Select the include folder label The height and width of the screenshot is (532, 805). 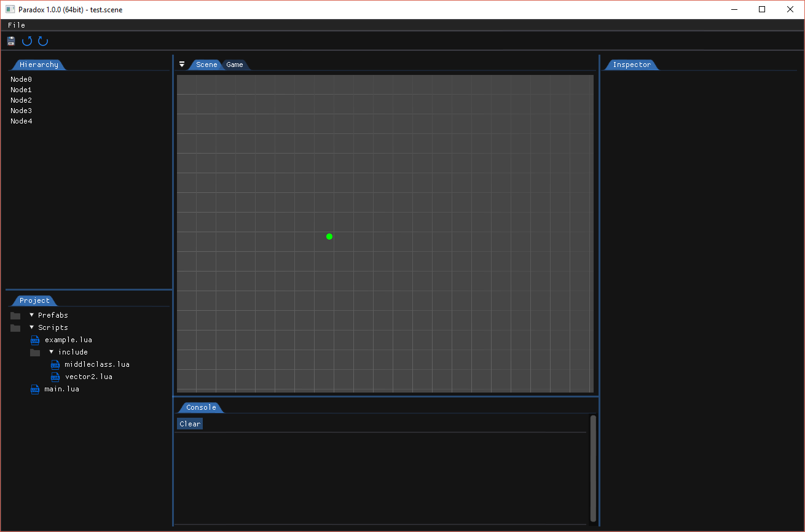pyautogui.click(x=73, y=352)
